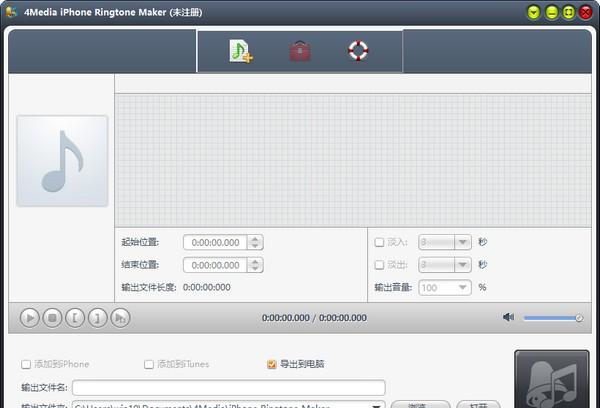Click the large ringtone generate button
Viewport: 600px width, 408px height.
click(551, 379)
